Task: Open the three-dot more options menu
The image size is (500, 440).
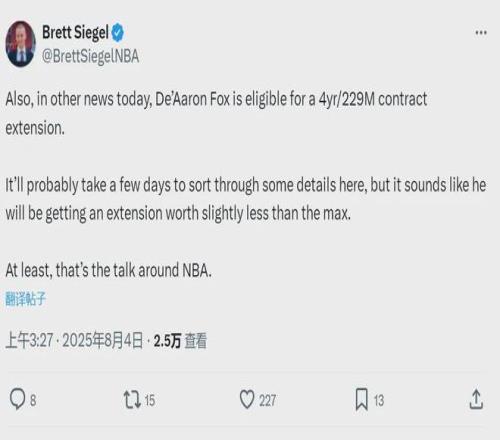Action: (x=481, y=33)
